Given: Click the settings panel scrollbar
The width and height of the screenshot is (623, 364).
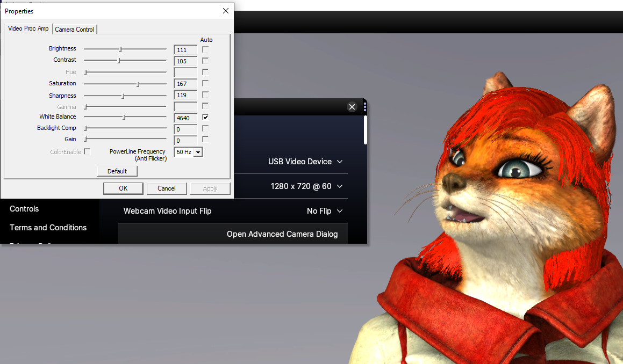Looking at the screenshot, I should coord(365,130).
